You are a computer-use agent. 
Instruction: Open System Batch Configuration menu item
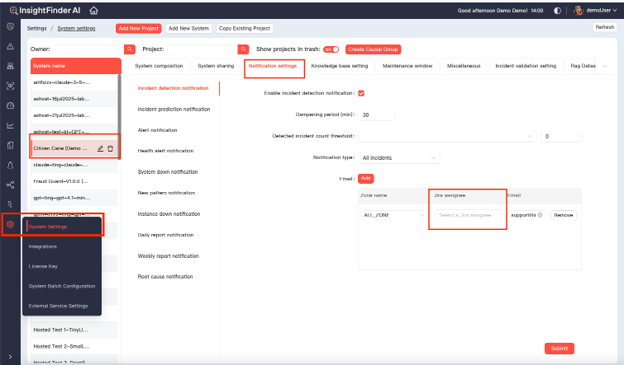click(62, 286)
